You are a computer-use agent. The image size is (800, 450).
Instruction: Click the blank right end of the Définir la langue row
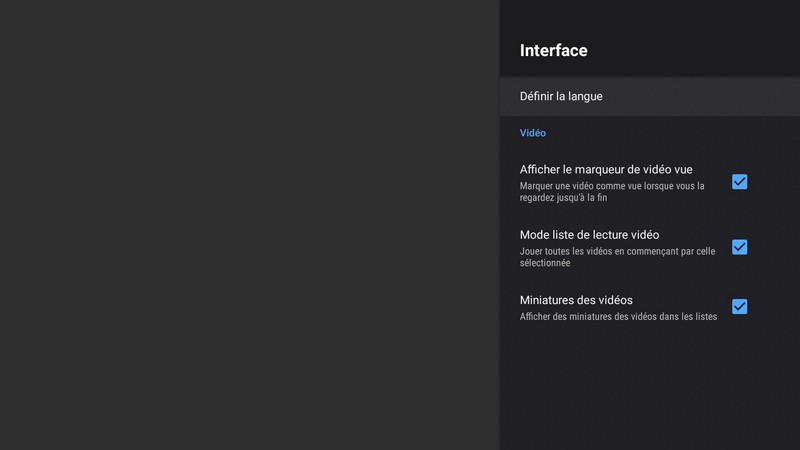pyautogui.click(x=740, y=96)
